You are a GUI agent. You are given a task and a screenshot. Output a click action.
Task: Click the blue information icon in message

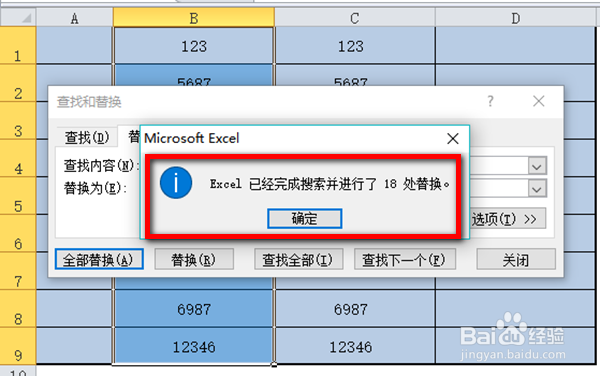click(x=176, y=183)
